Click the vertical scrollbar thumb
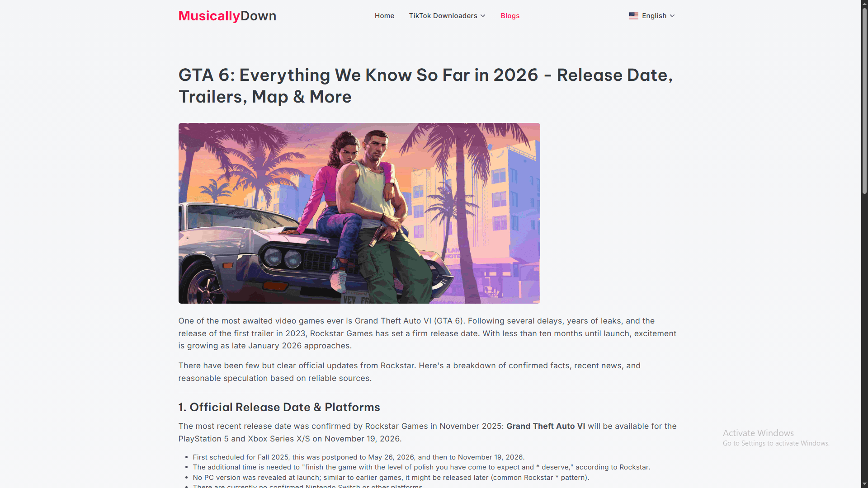This screenshot has width=868, height=488. (864, 100)
